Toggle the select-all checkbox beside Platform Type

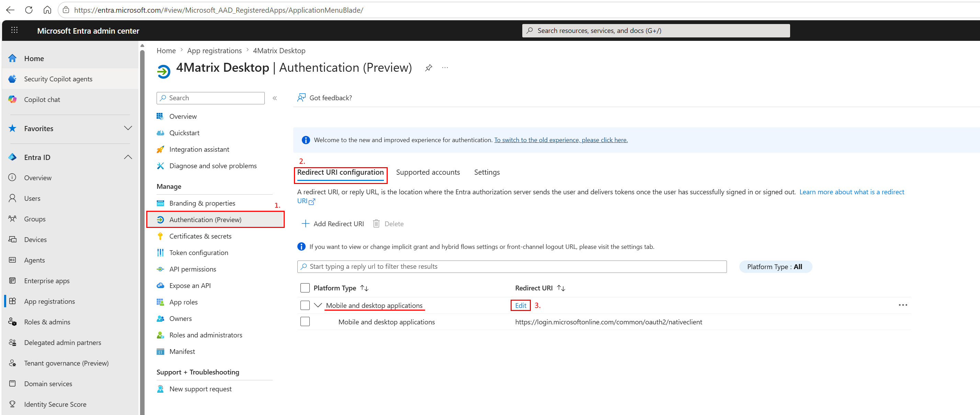pos(305,288)
